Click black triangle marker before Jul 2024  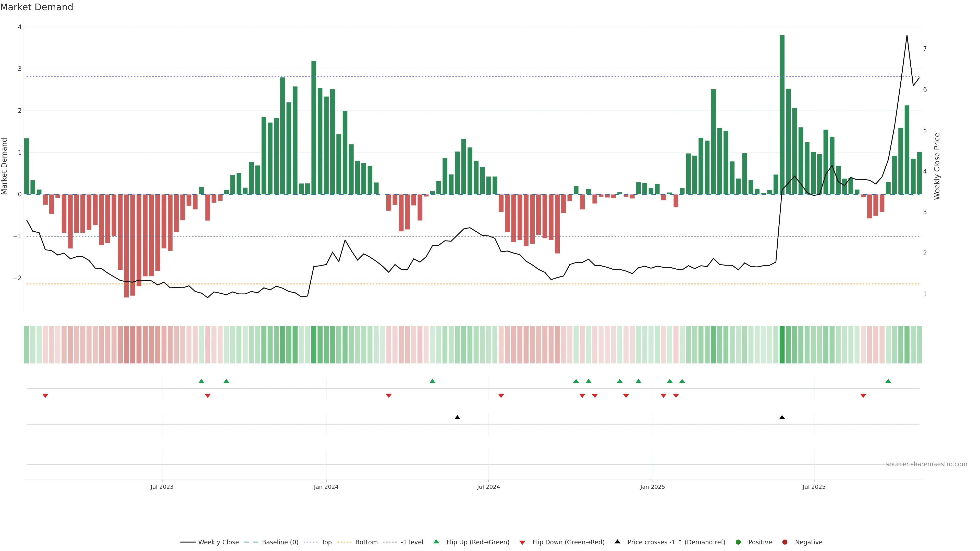[457, 418]
